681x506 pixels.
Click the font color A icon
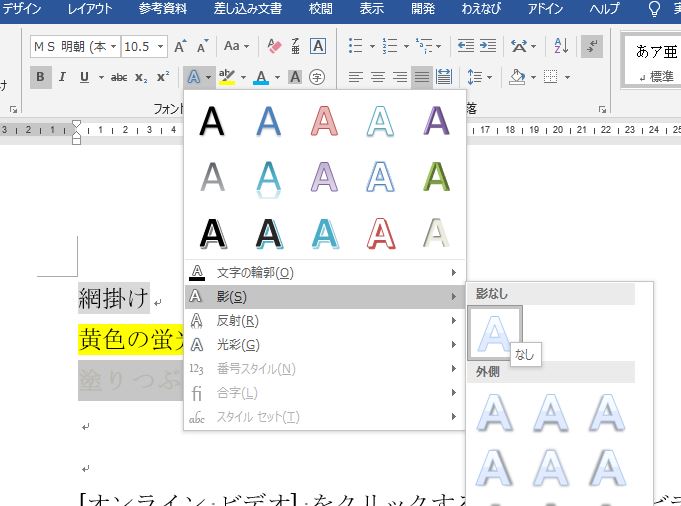coord(261,77)
